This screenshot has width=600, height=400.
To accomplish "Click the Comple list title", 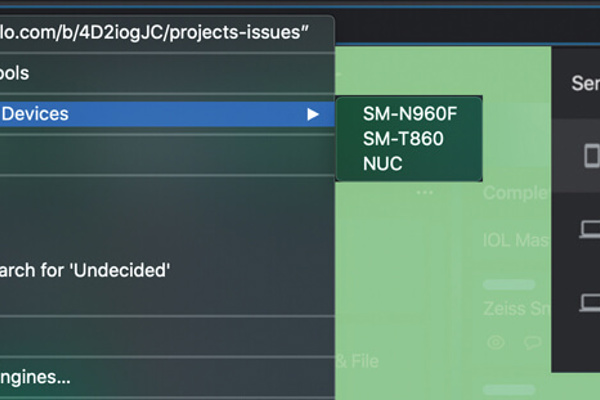I will (516, 192).
